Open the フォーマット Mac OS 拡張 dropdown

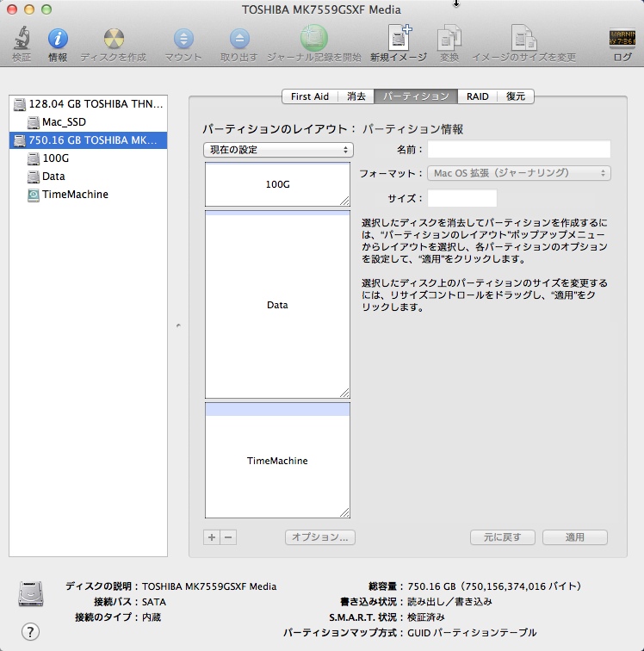pos(519,173)
